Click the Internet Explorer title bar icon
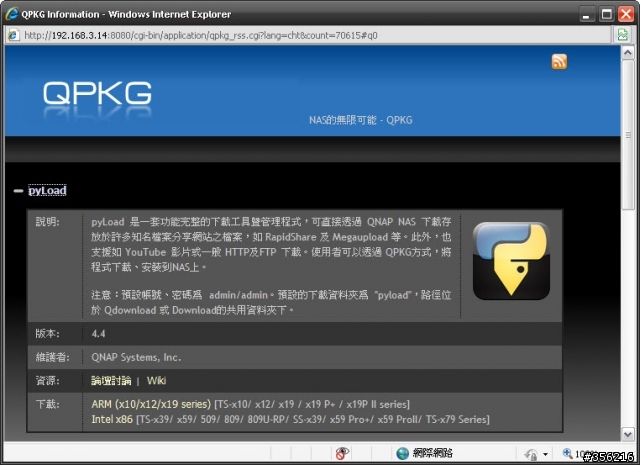The height and width of the screenshot is (465, 640). [x=12, y=13]
